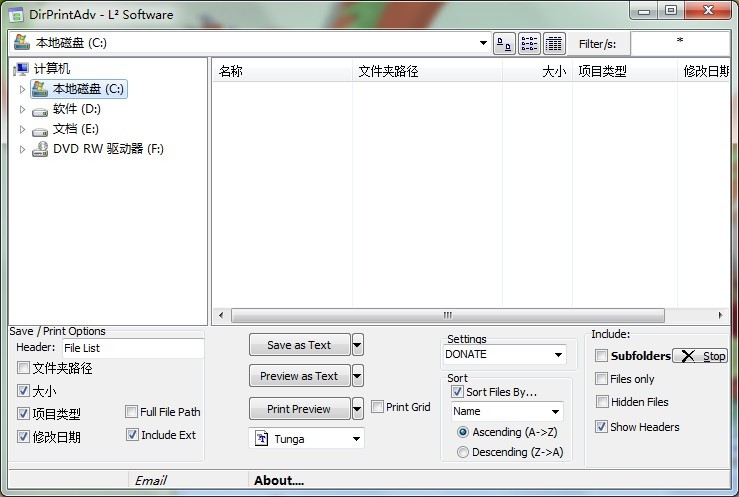Enable the Subfolders checkbox
The image size is (739, 497).
[x=601, y=356]
